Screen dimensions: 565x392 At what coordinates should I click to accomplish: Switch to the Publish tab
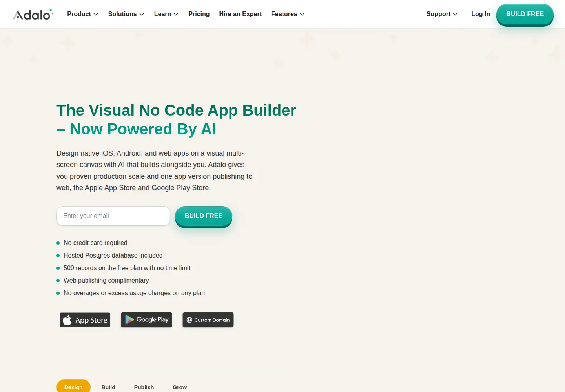pos(144,387)
